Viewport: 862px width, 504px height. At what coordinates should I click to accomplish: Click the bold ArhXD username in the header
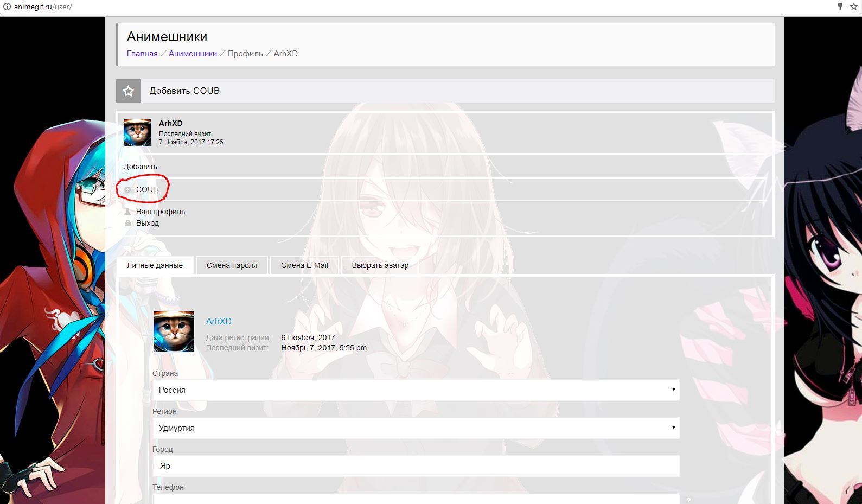click(x=170, y=123)
